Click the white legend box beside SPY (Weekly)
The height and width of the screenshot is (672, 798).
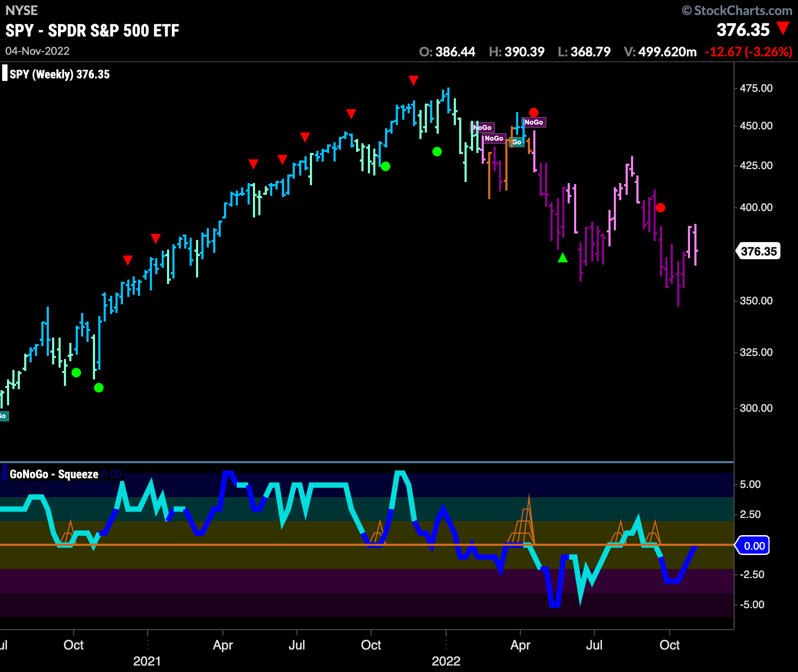pos(5,73)
